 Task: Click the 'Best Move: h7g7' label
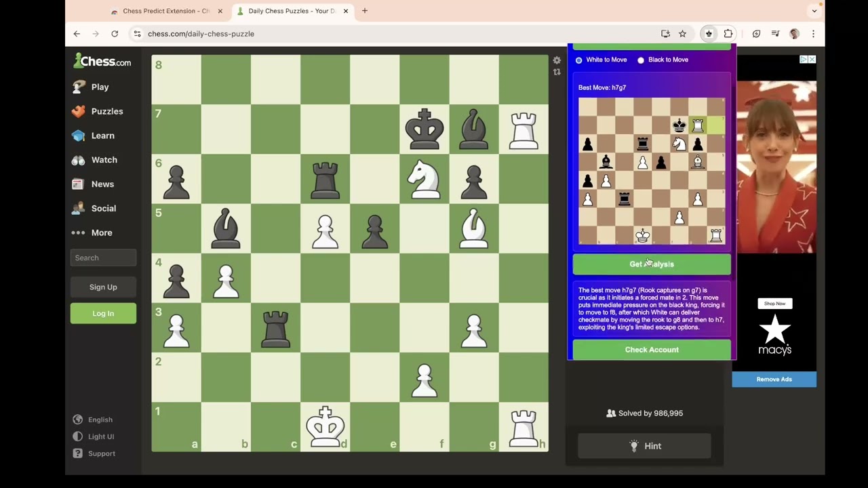602,87
